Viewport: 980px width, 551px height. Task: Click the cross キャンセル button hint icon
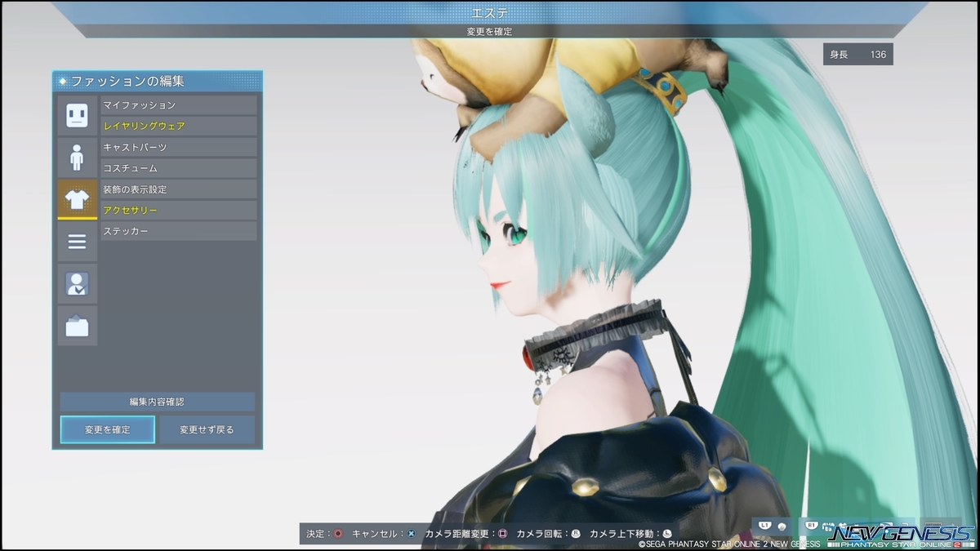pyautogui.click(x=411, y=534)
